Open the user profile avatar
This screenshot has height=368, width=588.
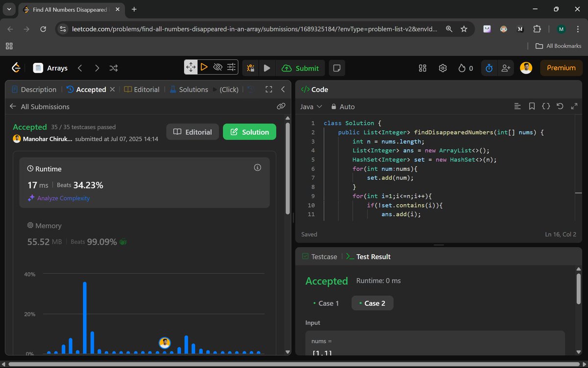(x=526, y=68)
